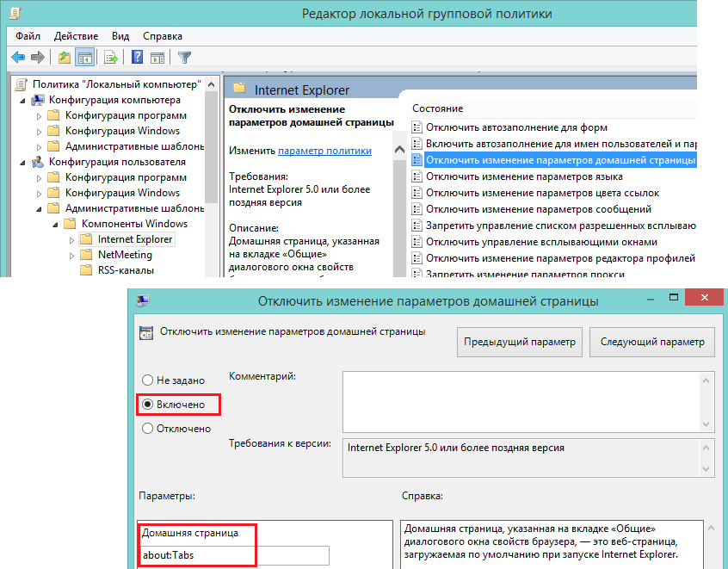
Task: Click the 'Следующий параметр' button
Action: tap(652, 342)
